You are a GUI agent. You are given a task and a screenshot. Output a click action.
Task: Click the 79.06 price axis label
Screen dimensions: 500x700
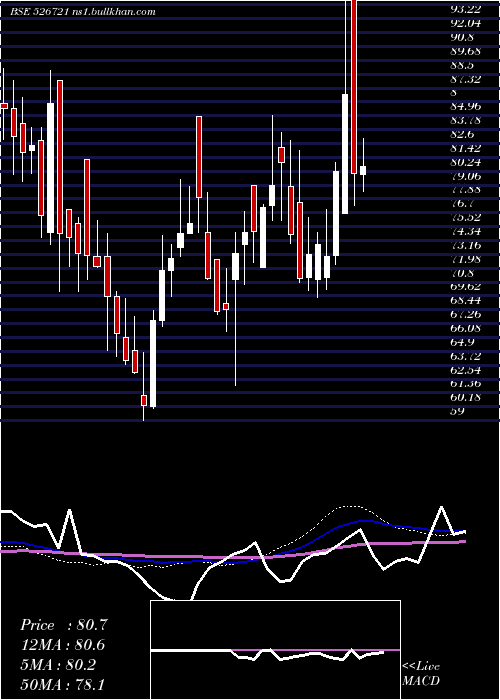point(466,176)
